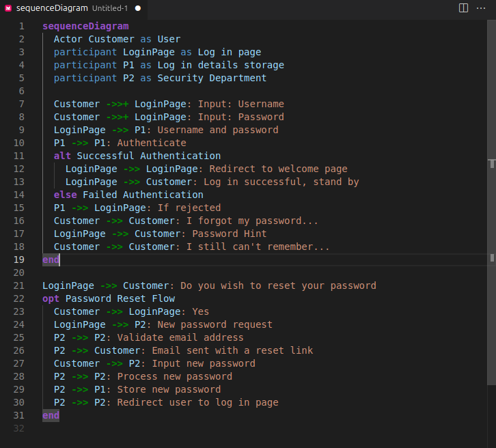Click 'Security Department' text on line 5
Screen dimensions: 496x448
pyautogui.click(x=212, y=78)
